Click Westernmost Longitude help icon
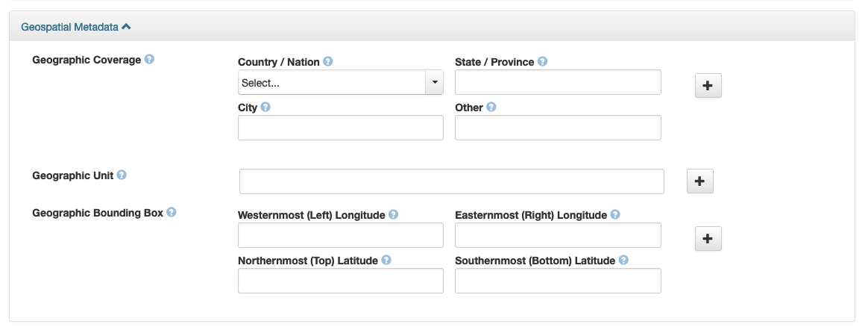Image resolution: width=868 pixels, height=336 pixels. click(394, 215)
